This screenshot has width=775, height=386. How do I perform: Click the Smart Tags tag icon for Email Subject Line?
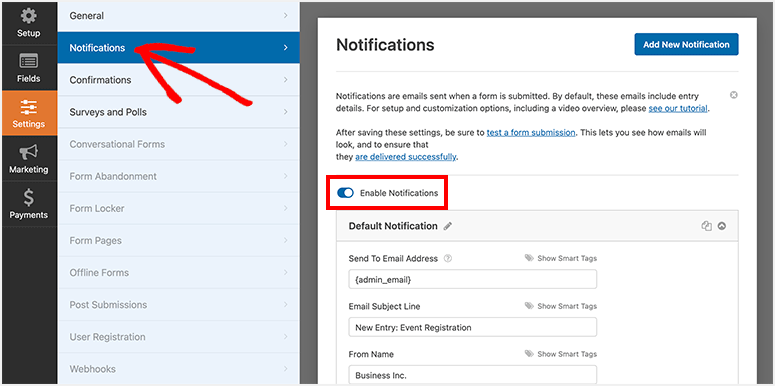click(529, 306)
